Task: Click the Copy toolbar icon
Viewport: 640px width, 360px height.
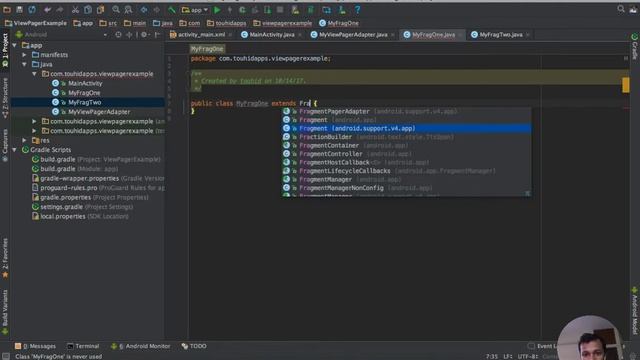Action: 88,9
